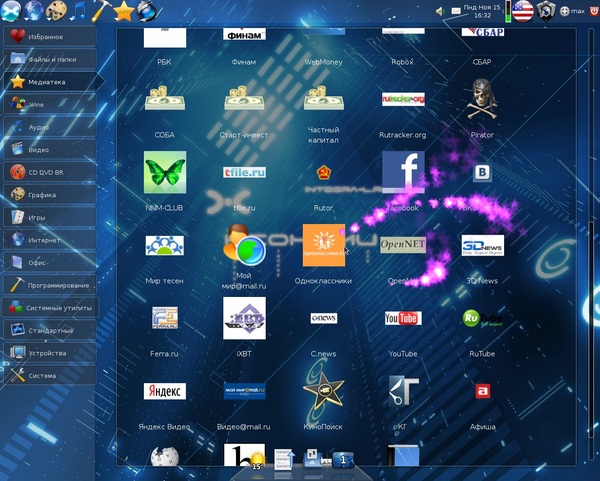Open the Файлы и папки category
The image size is (600, 481).
tap(50, 59)
